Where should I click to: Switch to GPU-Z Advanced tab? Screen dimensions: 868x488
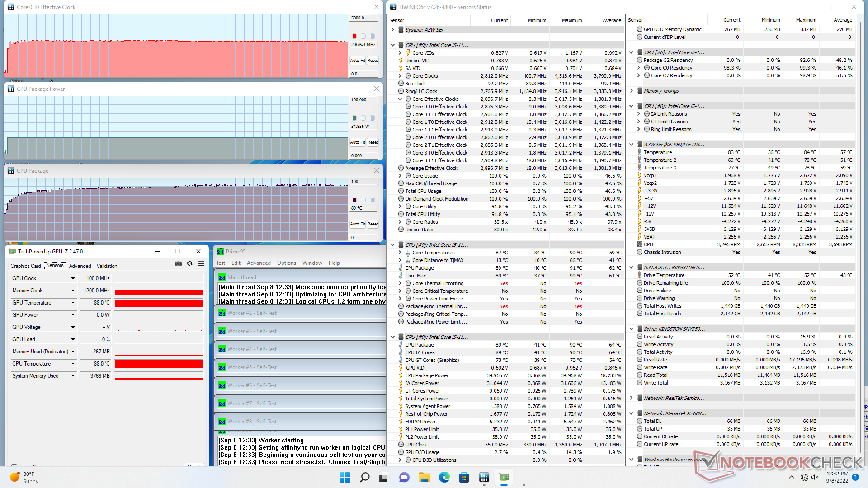tap(80, 266)
